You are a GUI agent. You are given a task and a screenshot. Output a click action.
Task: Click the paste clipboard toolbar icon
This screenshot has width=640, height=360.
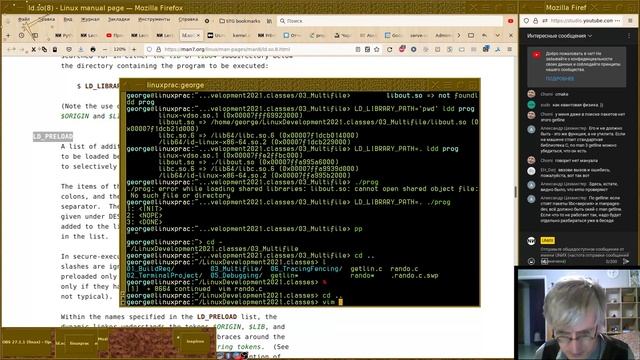55,49
